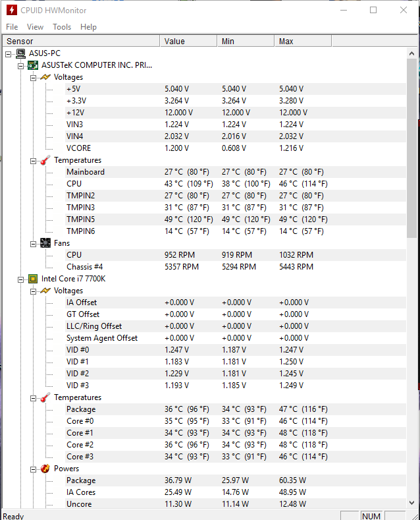Click the Fans fan icon

[x=45, y=243]
